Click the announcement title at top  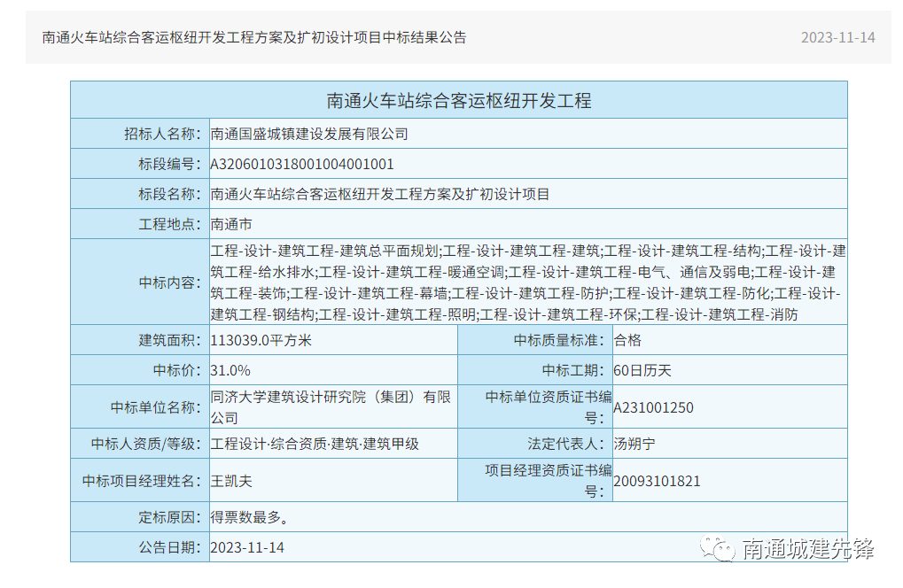coord(253,37)
